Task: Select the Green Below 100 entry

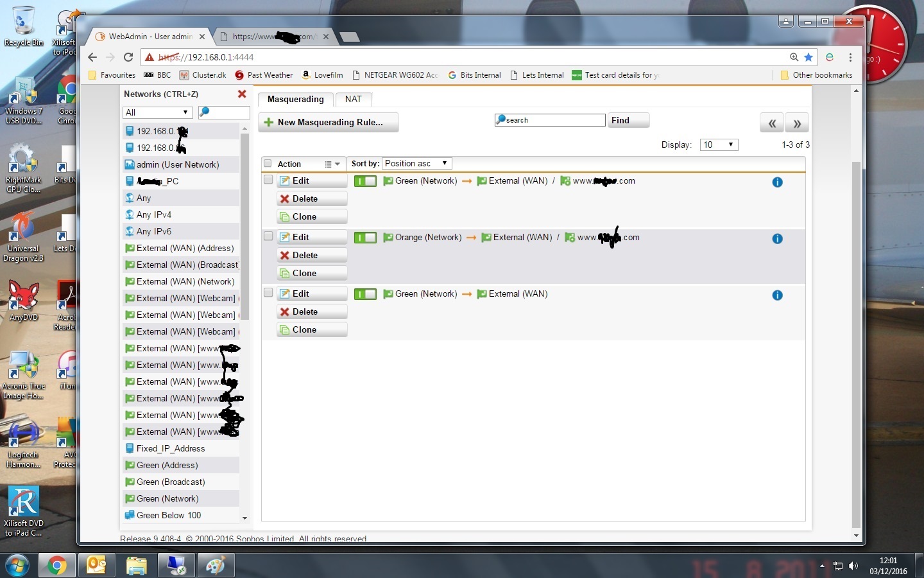Action: click(181, 515)
